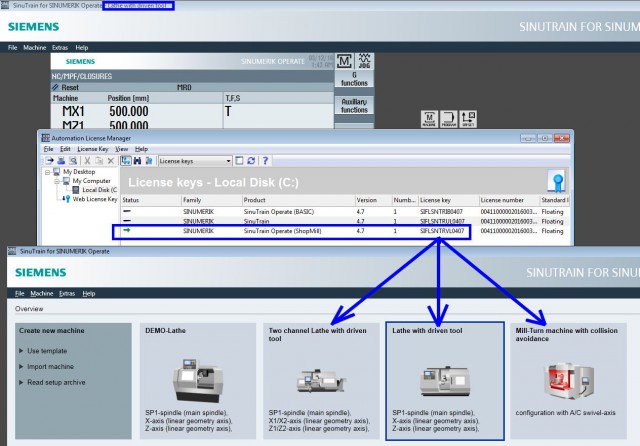The image size is (640, 446).
Task: Click the Mill-Turn machine with collision avoidance image
Action: (x=568, y=380)
